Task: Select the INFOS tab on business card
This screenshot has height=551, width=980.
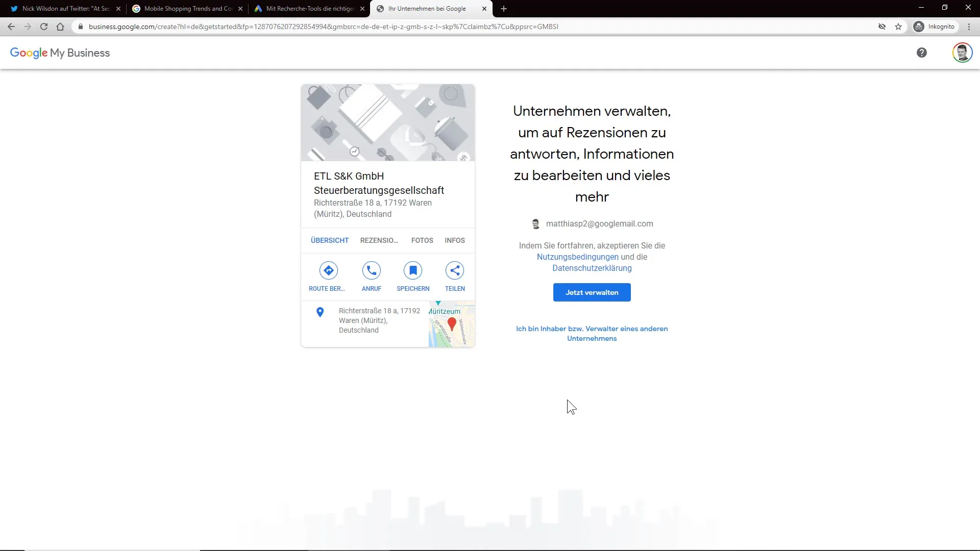Action: pyautogui.click(x=455, y=240)
